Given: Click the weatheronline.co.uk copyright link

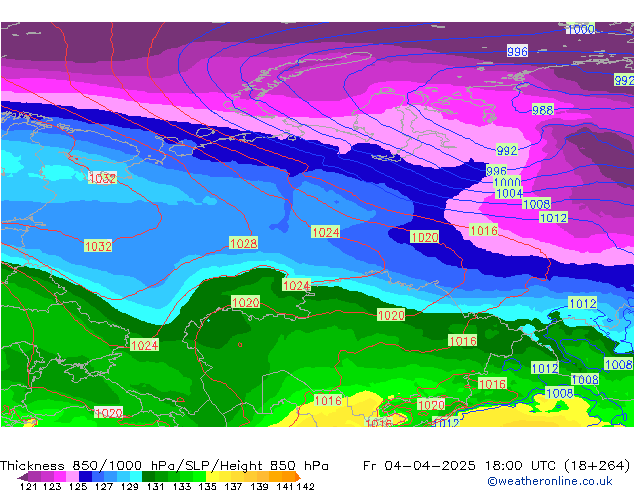Looking at the screenshot, I should click(550, 481).
